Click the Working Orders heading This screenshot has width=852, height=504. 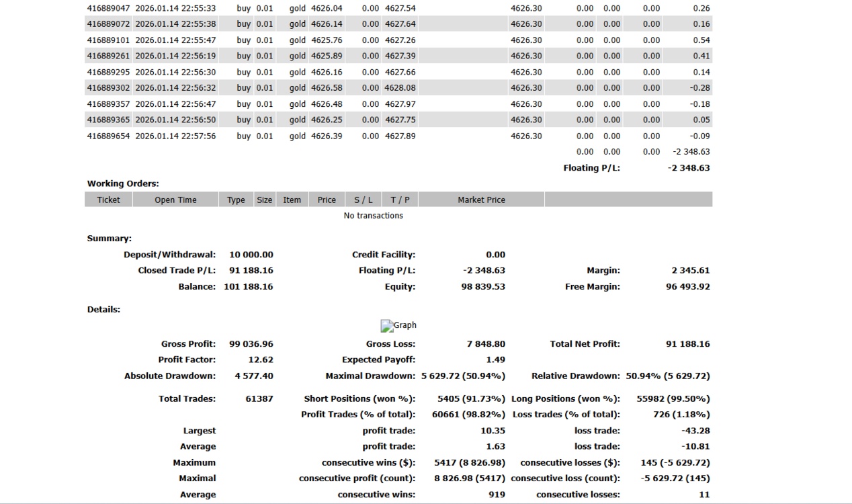pyautogui.click(x=123, y=183)
